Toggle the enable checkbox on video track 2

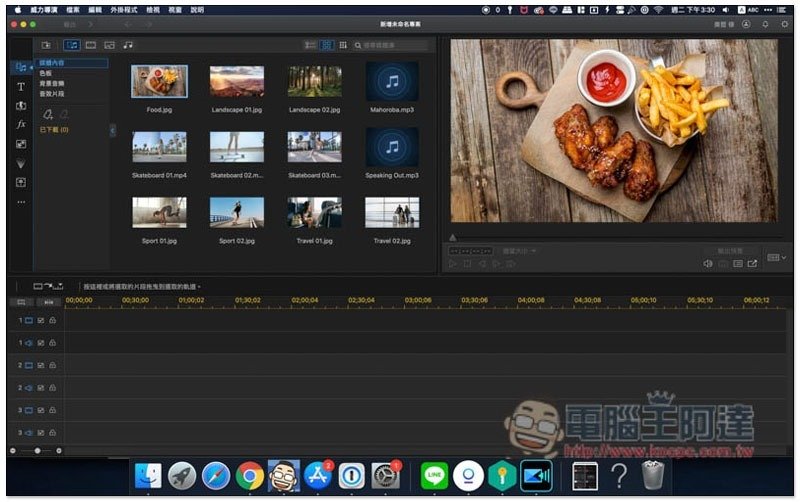click(x=41, y=365)
